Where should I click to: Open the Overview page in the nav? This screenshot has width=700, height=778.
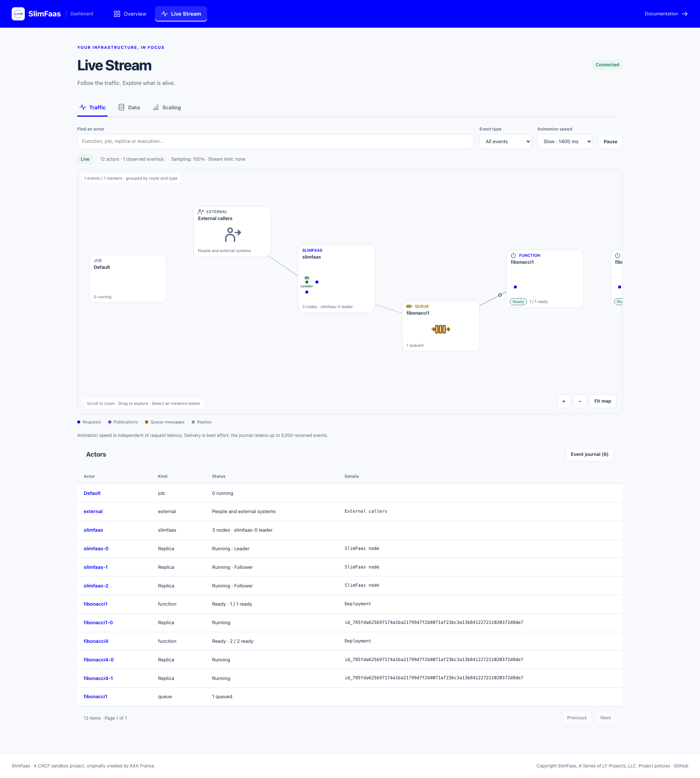pos(130,14)
